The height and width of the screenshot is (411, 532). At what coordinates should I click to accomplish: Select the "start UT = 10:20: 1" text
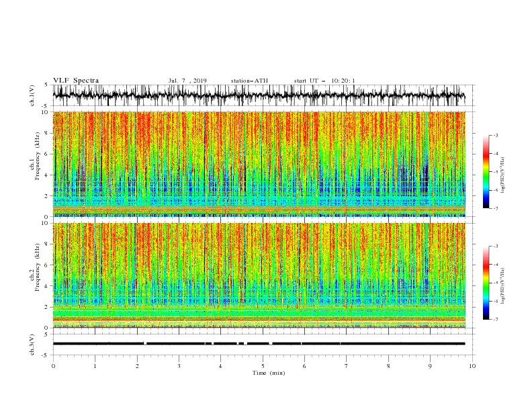tap(324, 81)
